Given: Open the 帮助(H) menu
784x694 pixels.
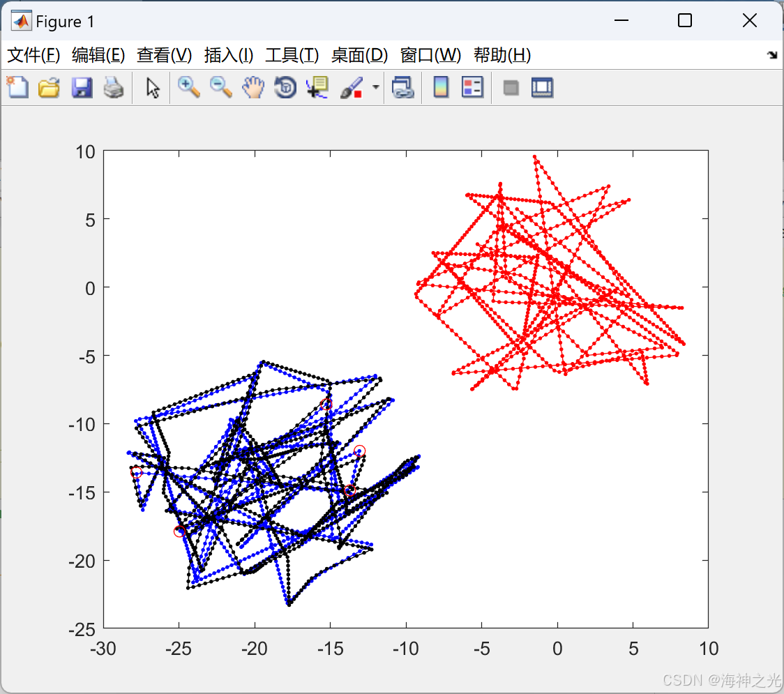Looking at the screenshot, I should click(502, 55).
